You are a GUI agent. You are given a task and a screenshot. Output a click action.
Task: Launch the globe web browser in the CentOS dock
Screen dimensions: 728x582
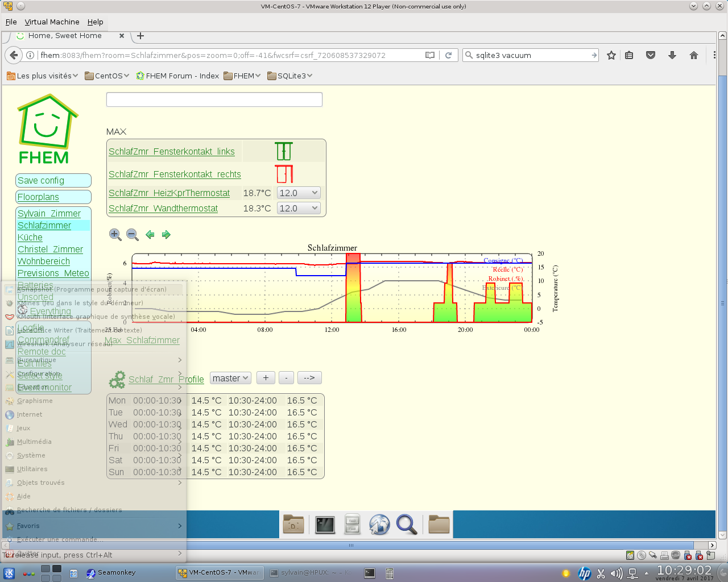pyautogui.click(x=379, y=524)
